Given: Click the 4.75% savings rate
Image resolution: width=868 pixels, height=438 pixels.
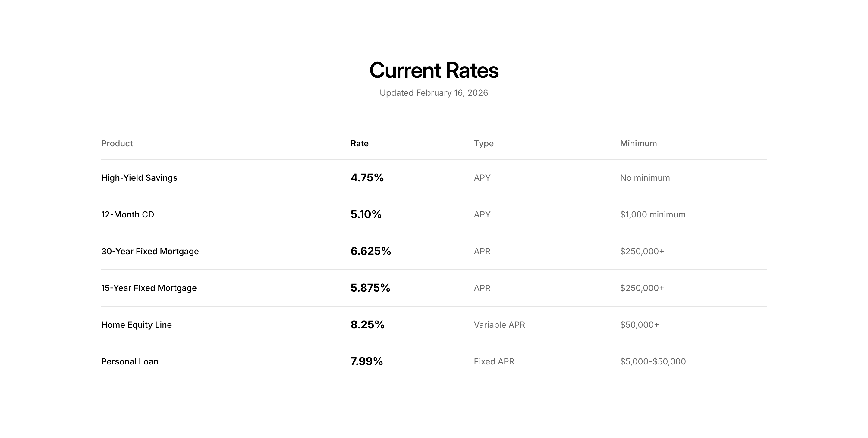Looking at the screenshot, I should coord(367,177).
